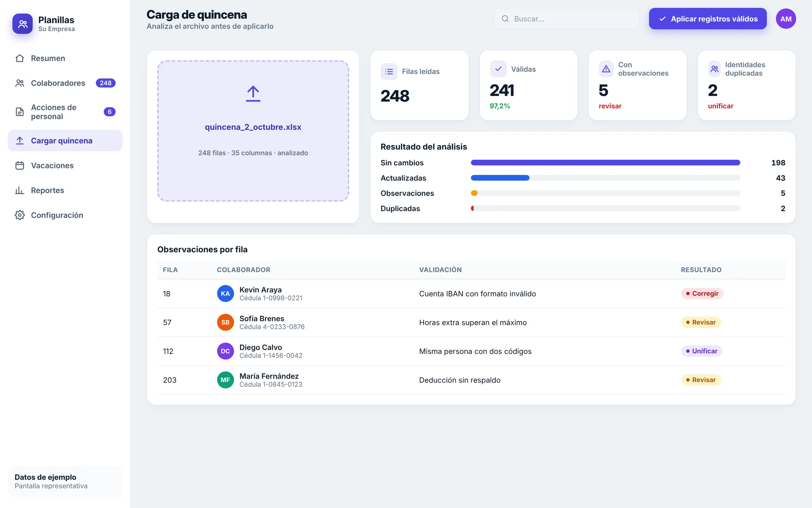This screenshot has width=812, height=508.
Task: Click the Válidas checkmark icon
Action: [498, 69]
